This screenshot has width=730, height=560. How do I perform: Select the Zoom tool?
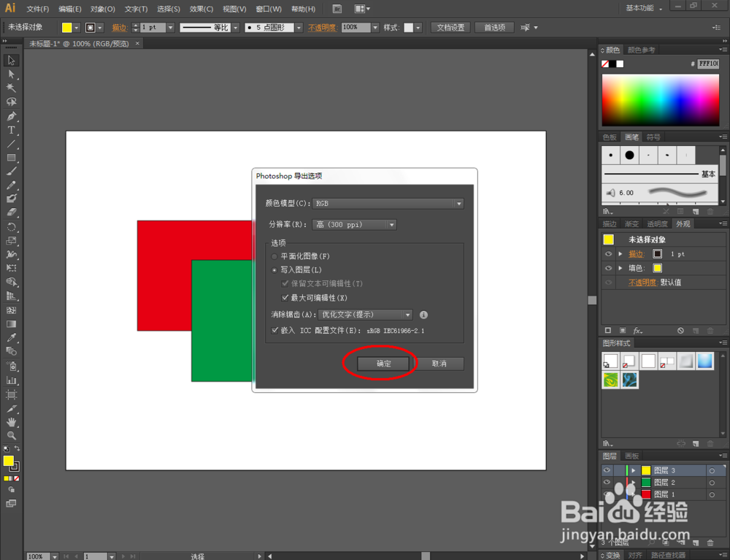tap(11, 436)
